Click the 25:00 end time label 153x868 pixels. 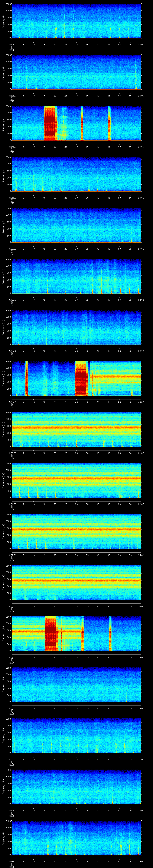(x=141, y=147)
